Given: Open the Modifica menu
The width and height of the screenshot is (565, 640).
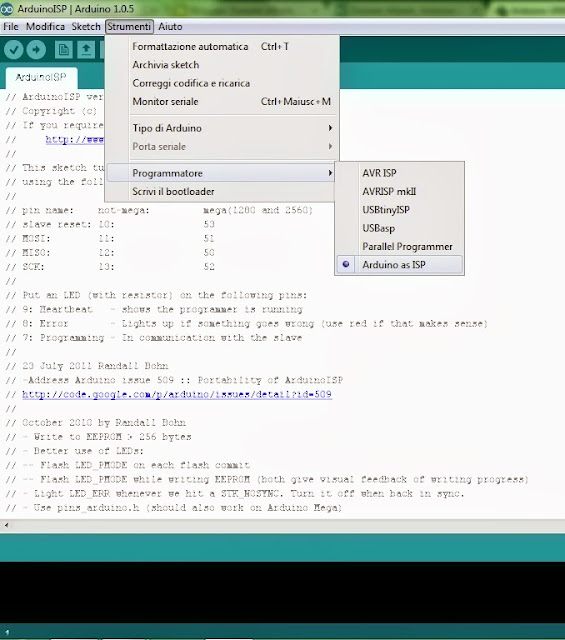Looking at the screenshot, I should [45, 27].
